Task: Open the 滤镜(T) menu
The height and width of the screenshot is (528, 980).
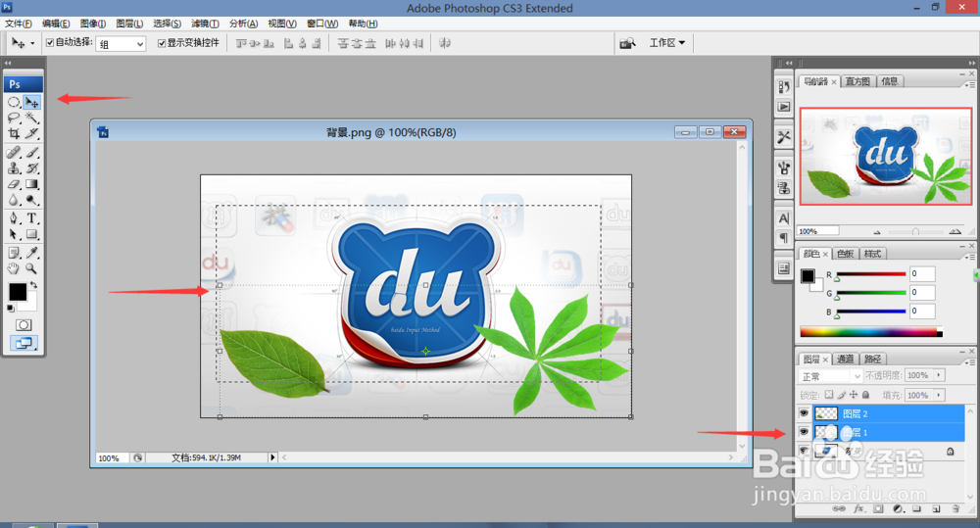Action: [205, 24]
